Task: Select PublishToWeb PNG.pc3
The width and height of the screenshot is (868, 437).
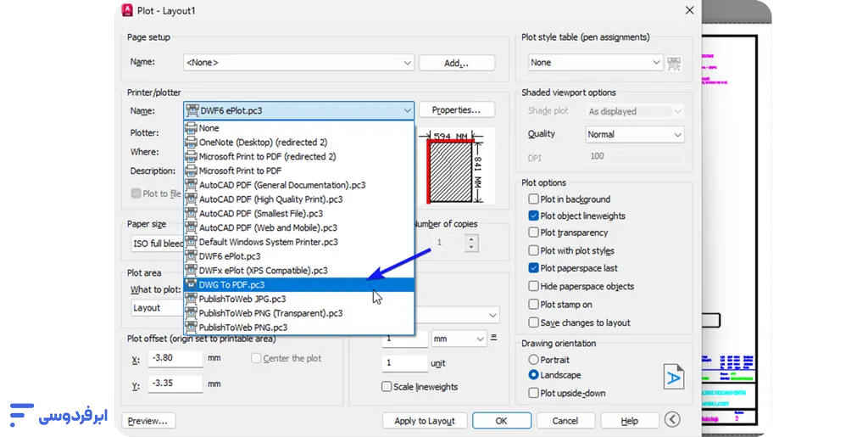Action: (x=299, y=328)
